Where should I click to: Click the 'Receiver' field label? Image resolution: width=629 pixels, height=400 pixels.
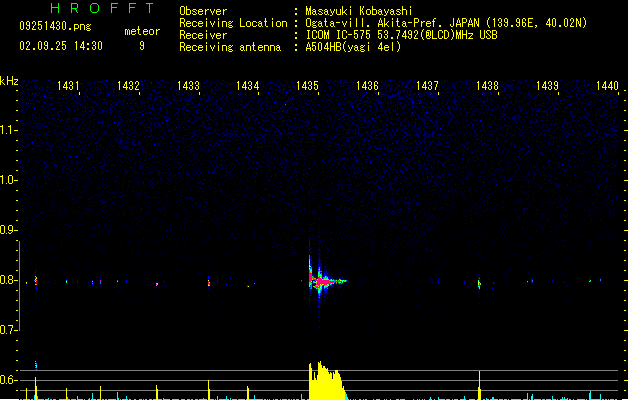pos(203,35)
